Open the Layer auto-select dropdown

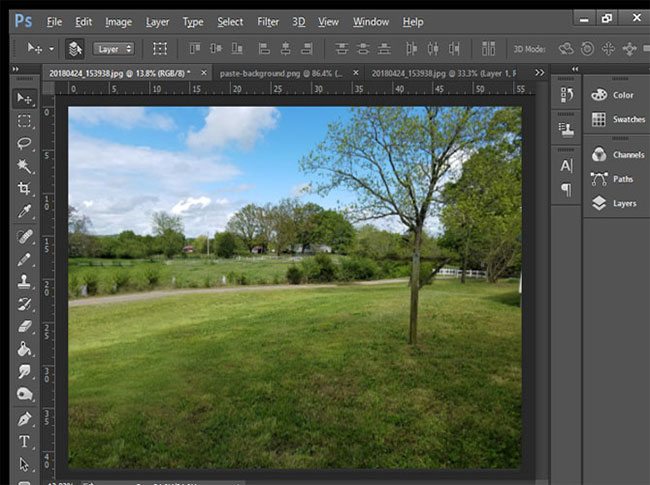[x=113, y=48]
